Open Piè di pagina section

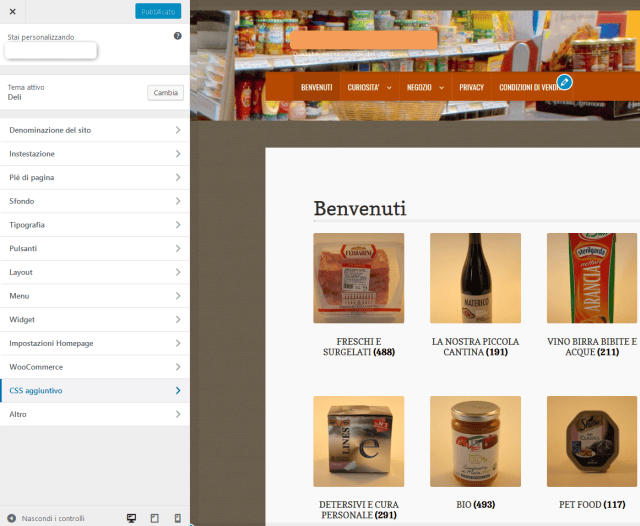pyautogui.click(x=95, y=178)
